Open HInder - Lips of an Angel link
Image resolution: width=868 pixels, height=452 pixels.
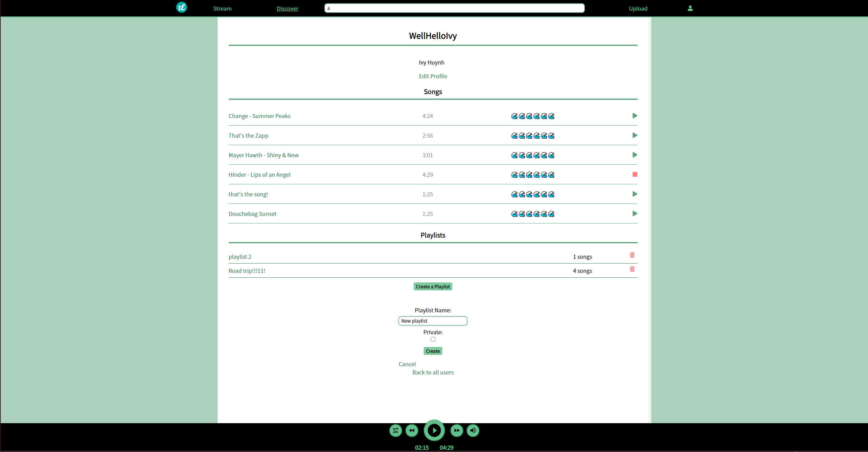(259, 175)
